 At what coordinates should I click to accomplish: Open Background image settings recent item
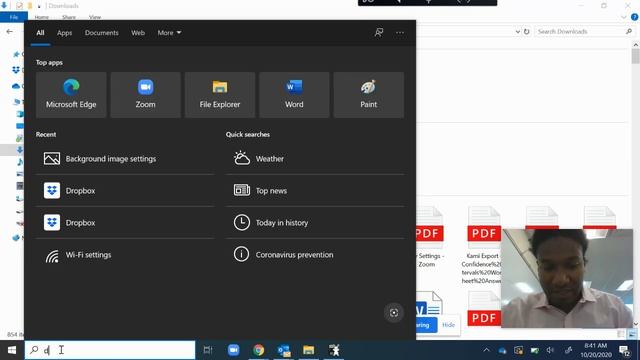[x=125, y=159]
